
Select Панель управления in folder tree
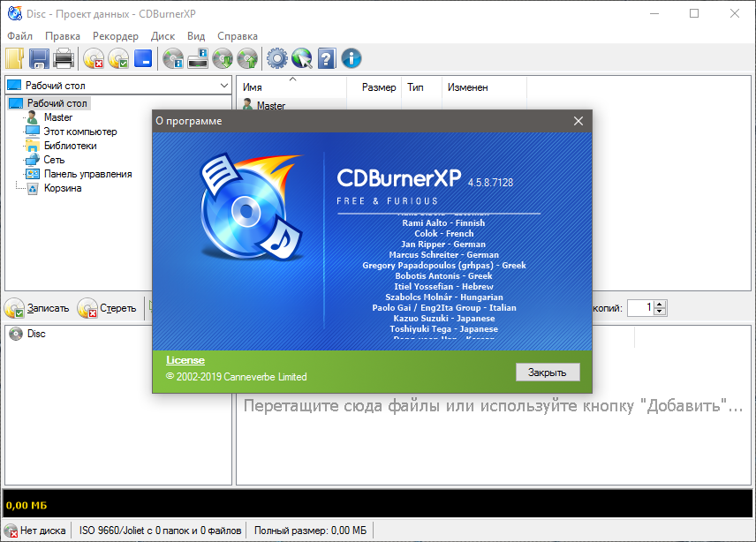[87, 174]
